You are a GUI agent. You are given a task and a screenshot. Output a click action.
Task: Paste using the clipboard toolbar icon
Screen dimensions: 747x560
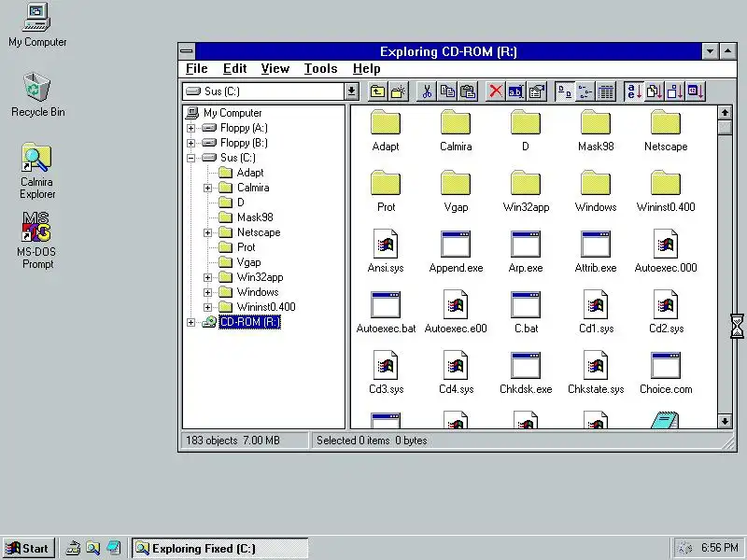469,91
